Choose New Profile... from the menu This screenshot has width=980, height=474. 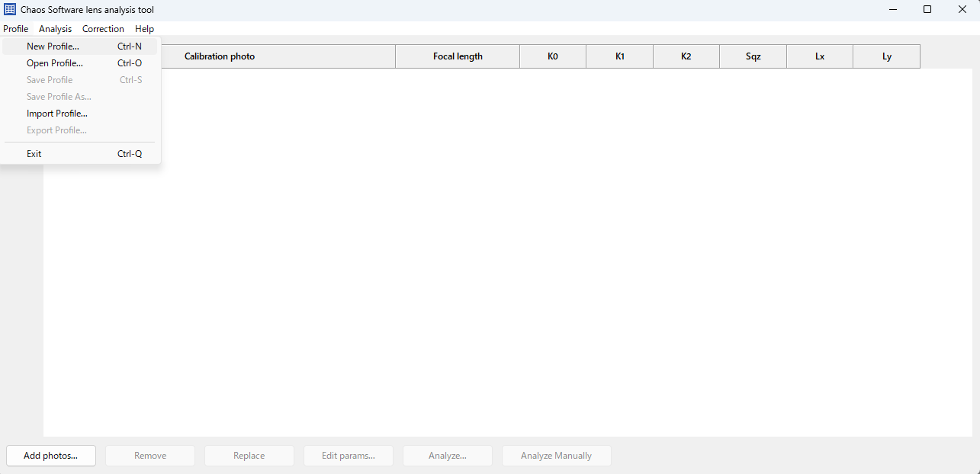[80, 46]
